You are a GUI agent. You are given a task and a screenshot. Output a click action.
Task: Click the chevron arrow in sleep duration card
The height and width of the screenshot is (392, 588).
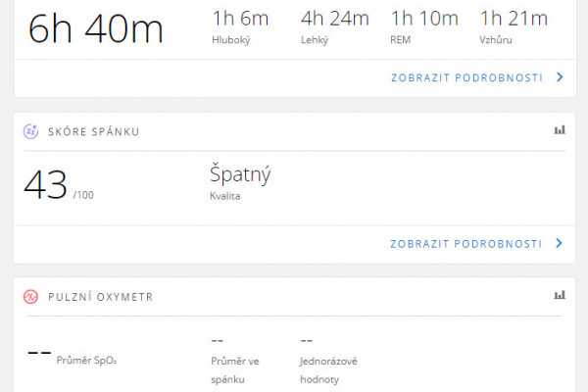coord(560,77)
